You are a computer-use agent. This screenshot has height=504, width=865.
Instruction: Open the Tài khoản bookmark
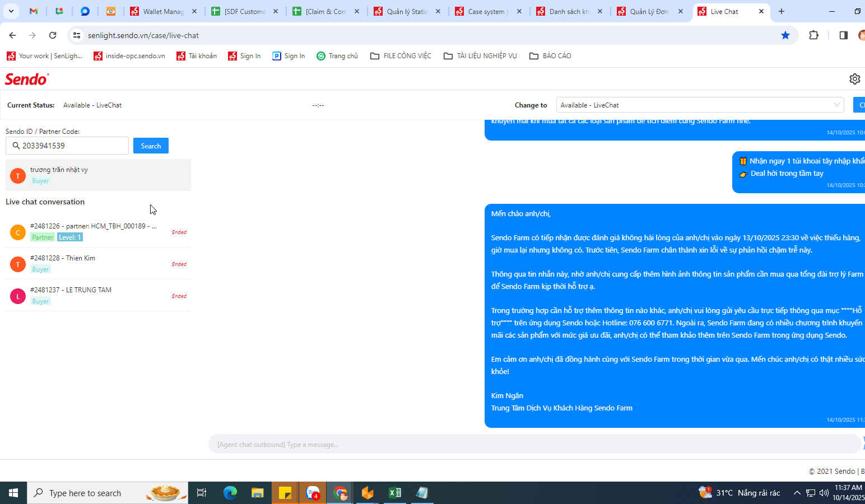click(197, 55)
